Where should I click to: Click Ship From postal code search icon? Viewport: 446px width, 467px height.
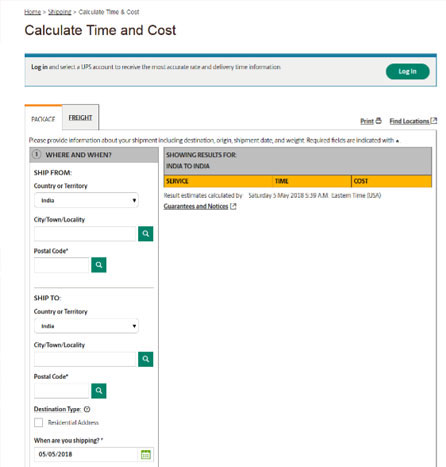(x=99, y=265)
